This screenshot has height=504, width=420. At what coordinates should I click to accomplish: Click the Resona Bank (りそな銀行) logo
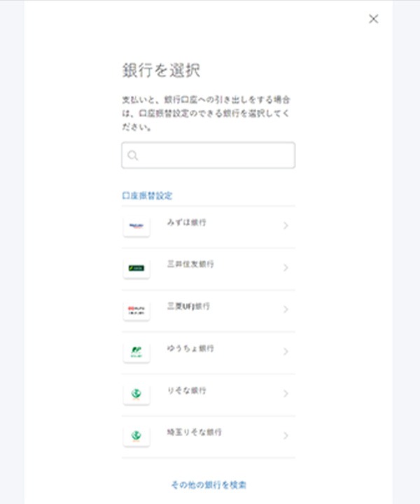coord(136,394)
